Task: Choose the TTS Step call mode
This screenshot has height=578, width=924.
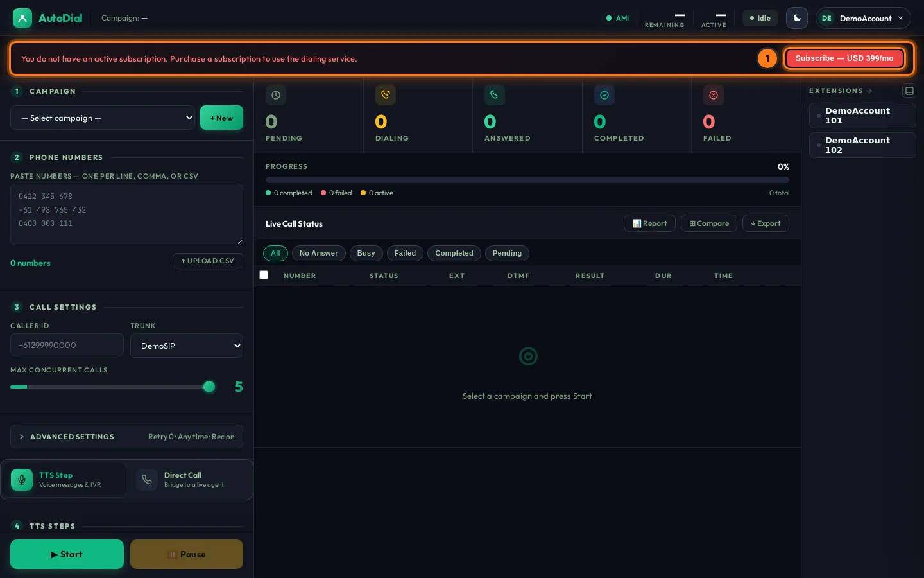Action: pos(64,480)
